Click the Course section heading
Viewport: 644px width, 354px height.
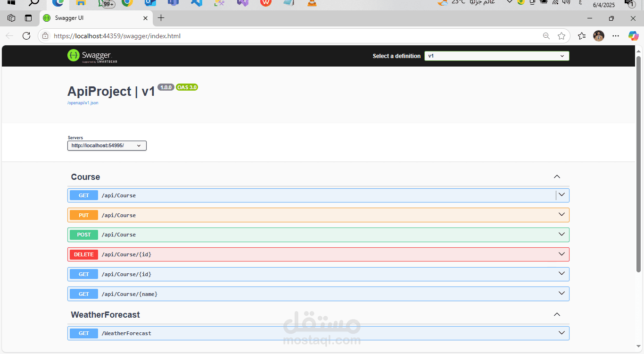[x=85, y=177]
